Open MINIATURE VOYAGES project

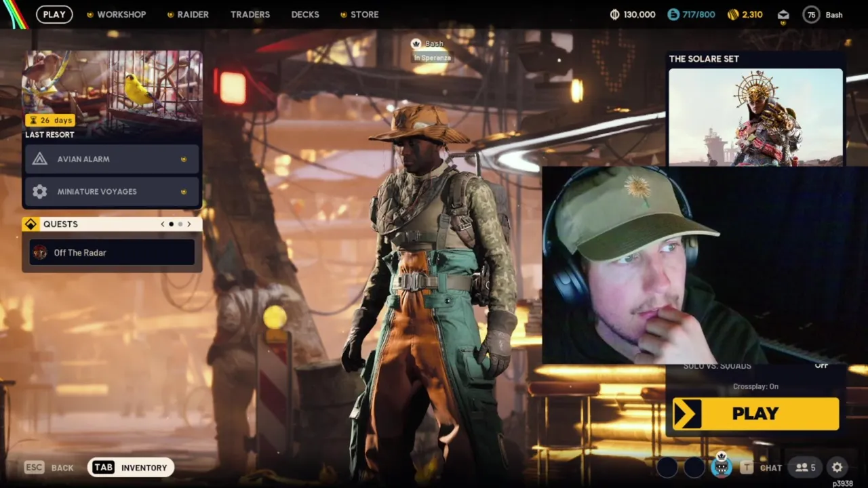pyautogui.click(x=112, y=192)
